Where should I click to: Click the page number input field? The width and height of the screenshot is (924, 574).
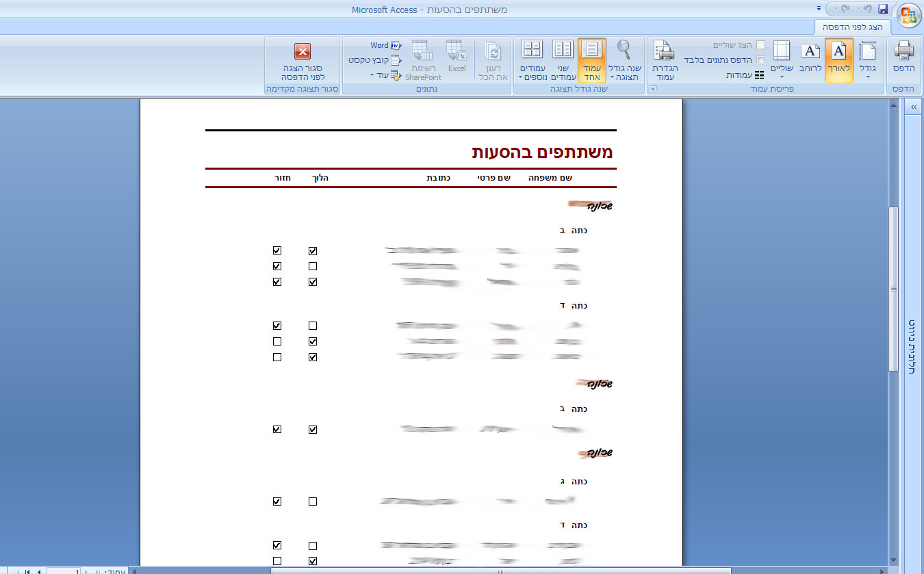[x=64, y=571]
